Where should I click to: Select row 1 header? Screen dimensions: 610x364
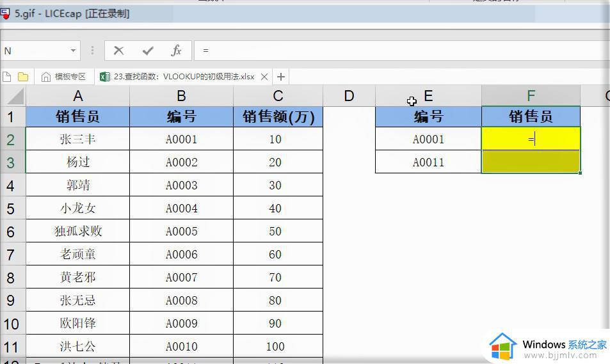coord(13,116)
